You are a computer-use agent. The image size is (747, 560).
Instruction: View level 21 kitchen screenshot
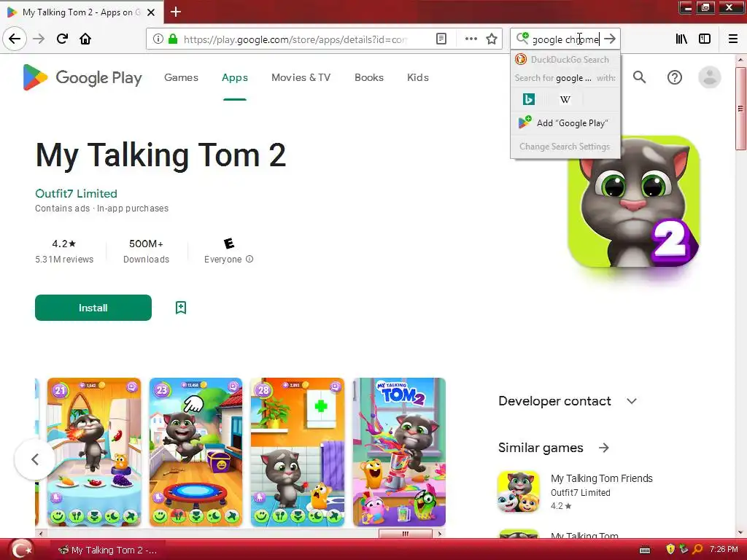94,452
